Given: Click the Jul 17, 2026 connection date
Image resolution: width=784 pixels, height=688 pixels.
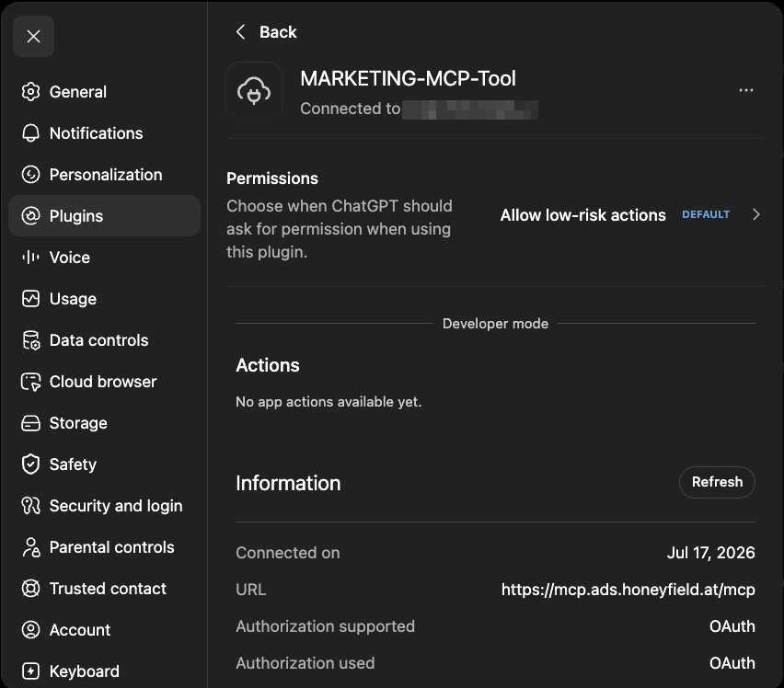Looking at the screenshot, I should coord(710,553).
